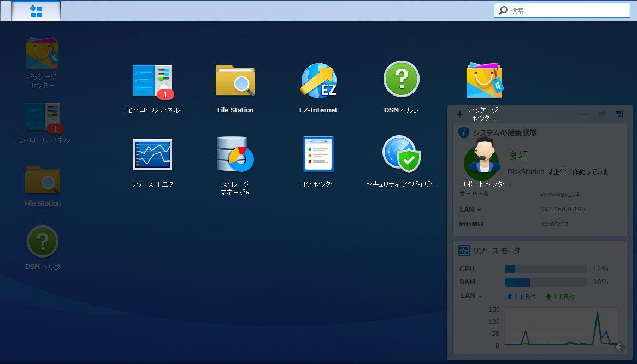Click the dimmed DSM ヘルプ desktop shortcut
637x364 pixels.
[43, 241]
